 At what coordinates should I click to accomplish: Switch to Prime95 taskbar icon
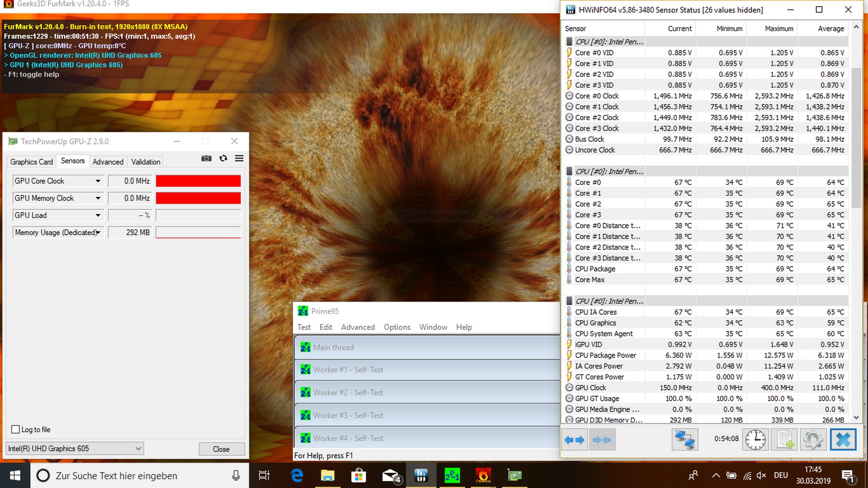coord(452,475)
